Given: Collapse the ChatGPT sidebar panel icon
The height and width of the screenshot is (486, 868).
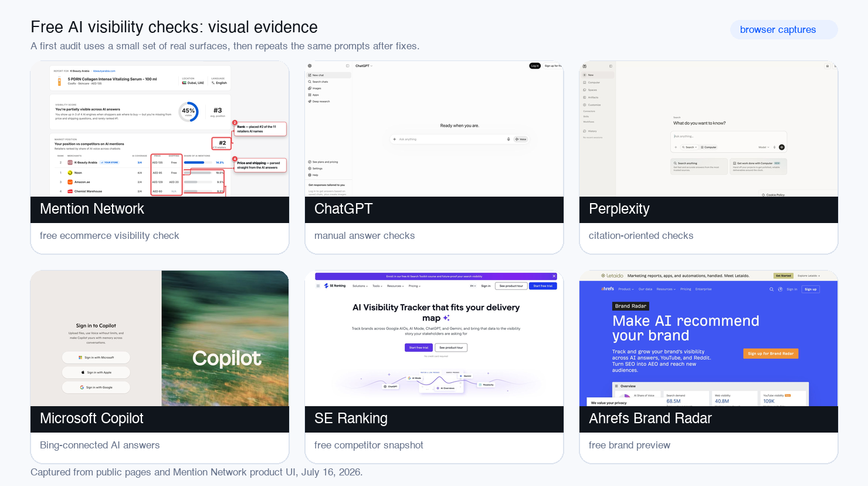Looking at the screenshot, I should coord(347,66).
